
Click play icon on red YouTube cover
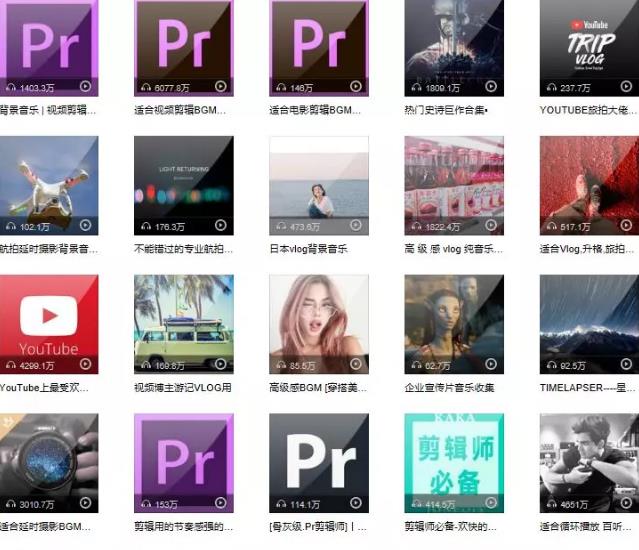(85, 365)
